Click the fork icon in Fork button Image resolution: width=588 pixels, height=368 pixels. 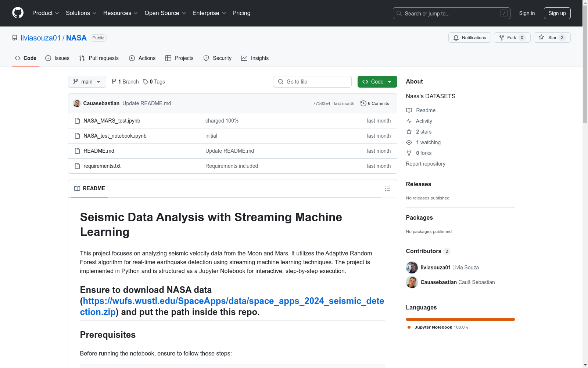coord(502,38)
